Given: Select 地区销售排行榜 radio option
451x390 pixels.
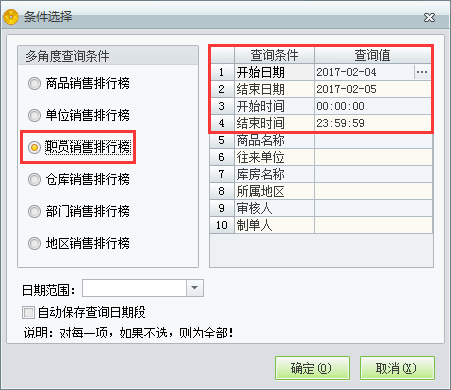Looking at the screenshot, I should (x=34, y=243).
